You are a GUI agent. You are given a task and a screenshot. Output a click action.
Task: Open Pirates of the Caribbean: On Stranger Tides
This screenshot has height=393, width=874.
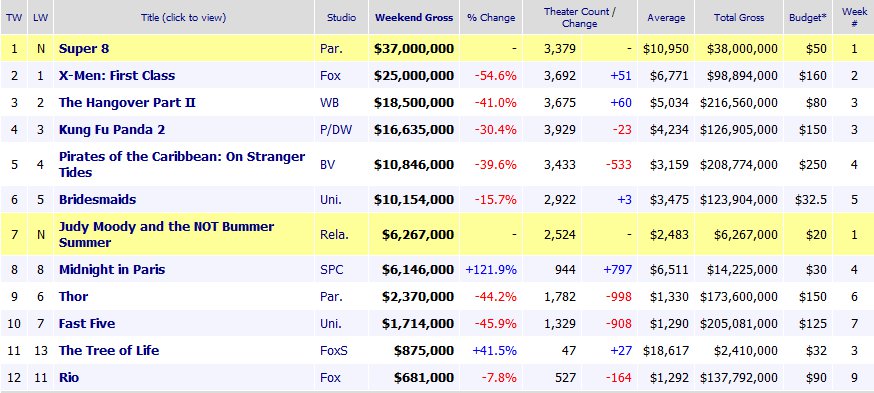coord(182,164)
